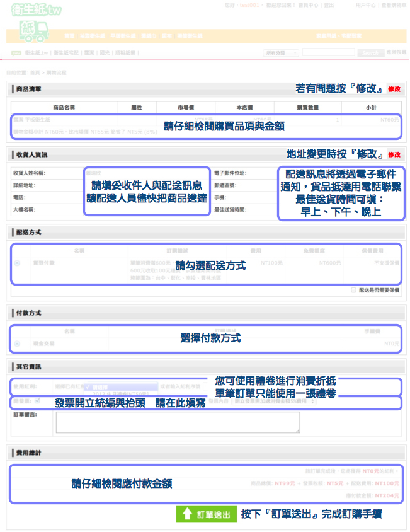This screenshot has width=410, height=532.
Task: Choose the 2012 生日禮券 option in bonus dropdown
Action: [121, 393]
